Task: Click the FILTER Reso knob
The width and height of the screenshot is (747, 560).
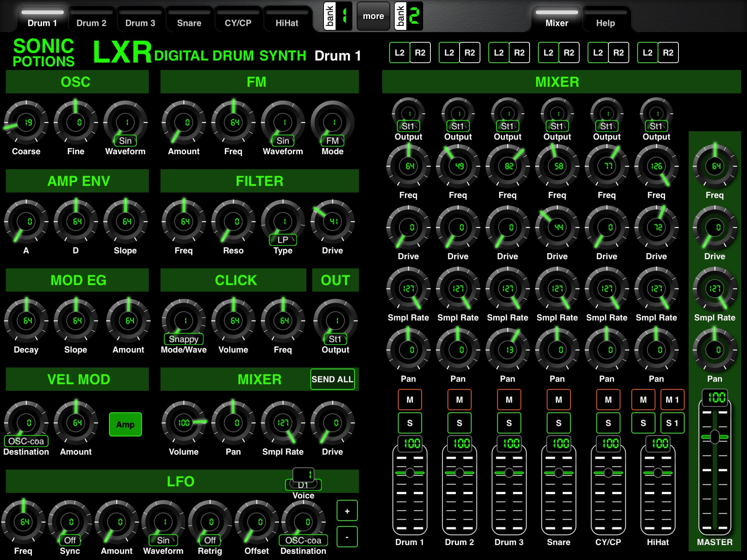Action: pyautogui.click(x=233, y=222)
